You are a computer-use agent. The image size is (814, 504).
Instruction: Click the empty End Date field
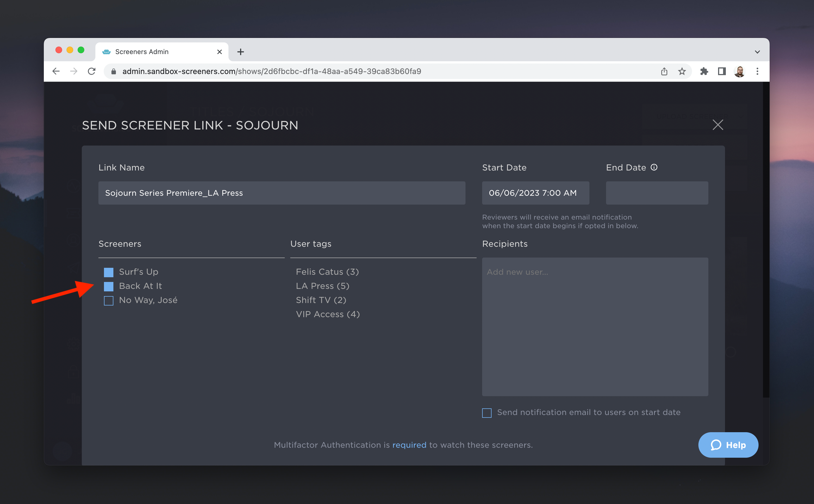657,193
